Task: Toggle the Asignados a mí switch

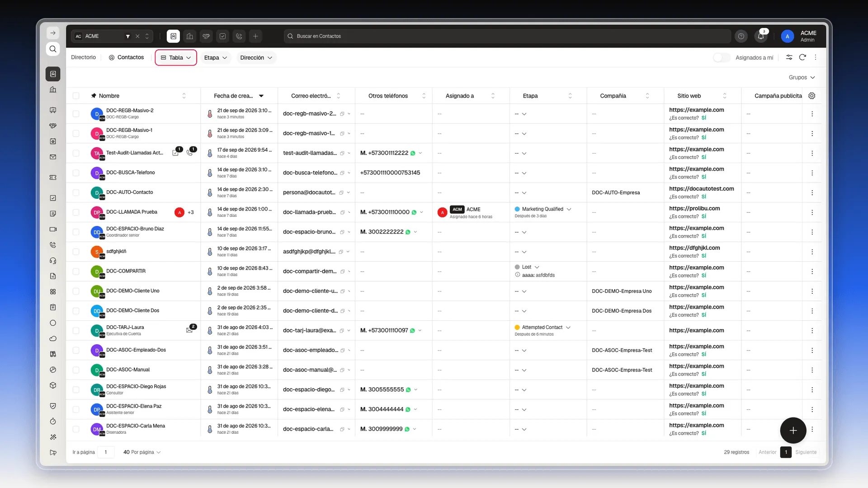Action: point(721,57)
